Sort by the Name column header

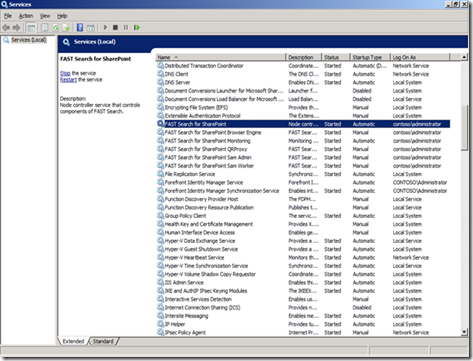pyautogui.click(x=220, y=57)
